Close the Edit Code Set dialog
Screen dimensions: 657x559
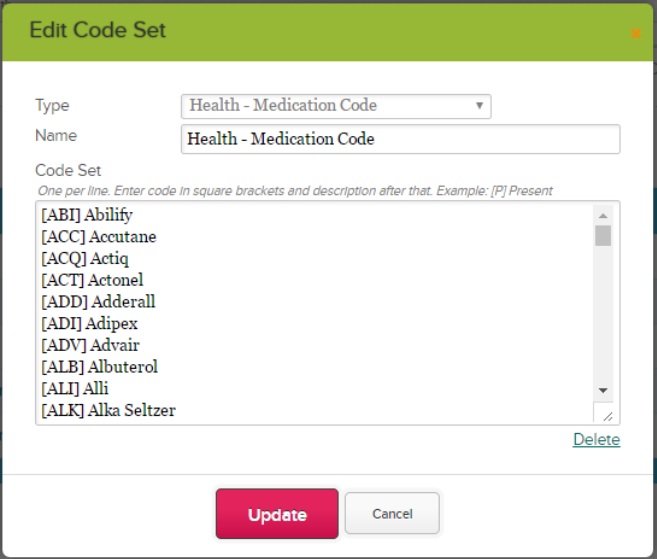(636, 33)
